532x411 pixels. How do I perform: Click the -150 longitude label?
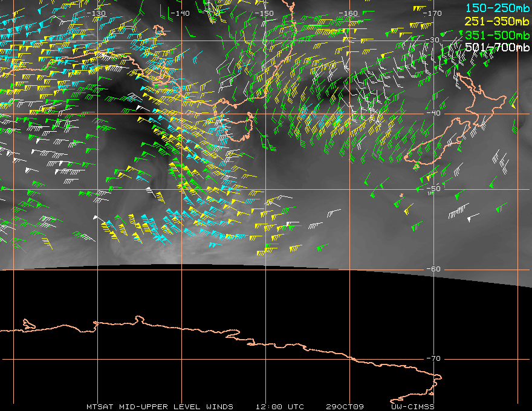pos(264,13)
